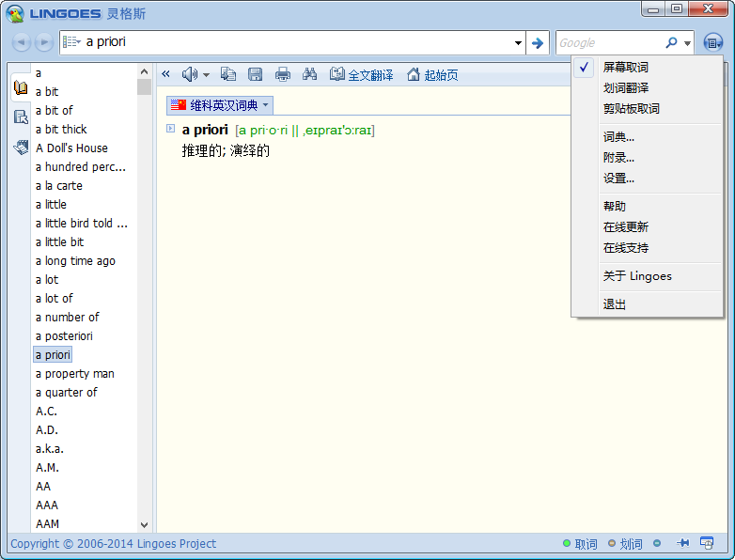Image resolution: width=735 pixels, height=560 pixels.
Task: Save the entry with the floppy disk icon
Action: [x=255, y=74]
